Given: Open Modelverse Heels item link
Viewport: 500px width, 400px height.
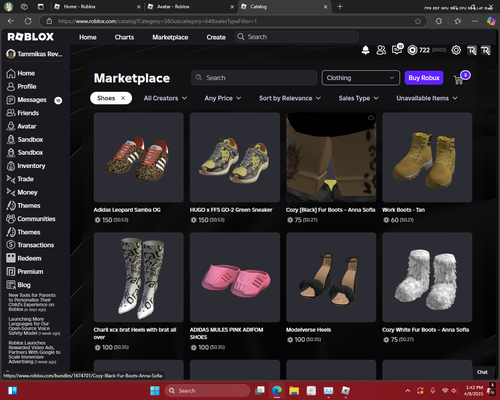Looking at the screenshot, I should [x=308, y=330].
